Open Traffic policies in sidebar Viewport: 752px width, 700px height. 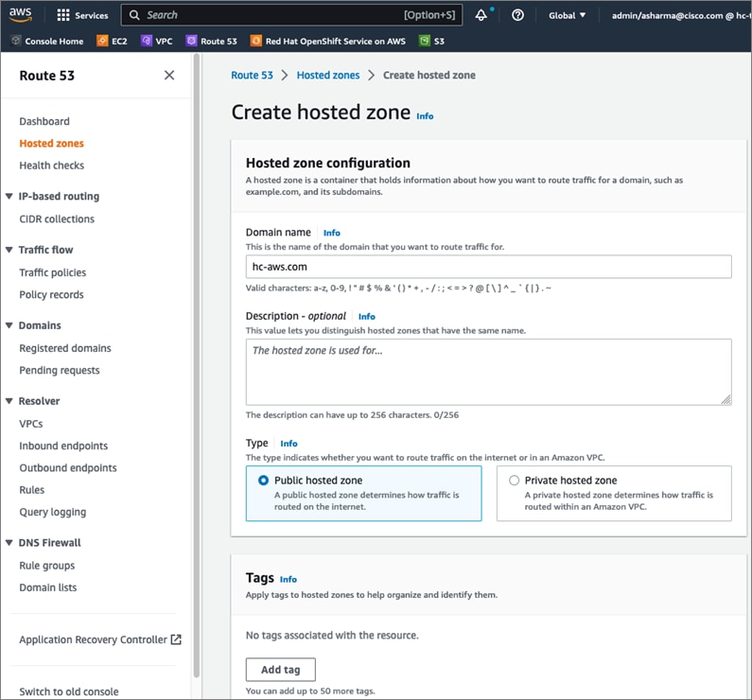[53, 272]
